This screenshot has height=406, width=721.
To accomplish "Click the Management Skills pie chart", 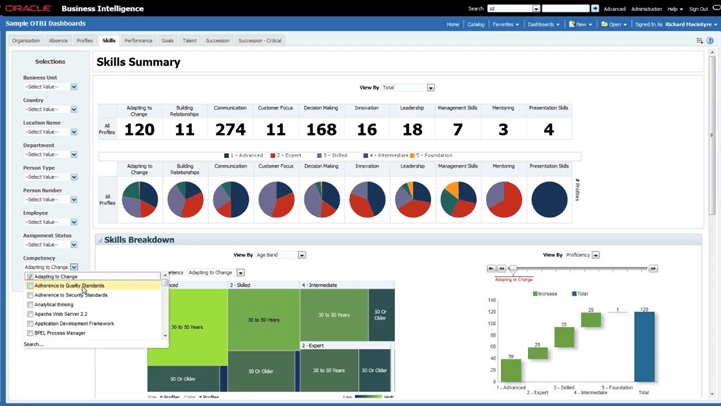I will 458,200.
